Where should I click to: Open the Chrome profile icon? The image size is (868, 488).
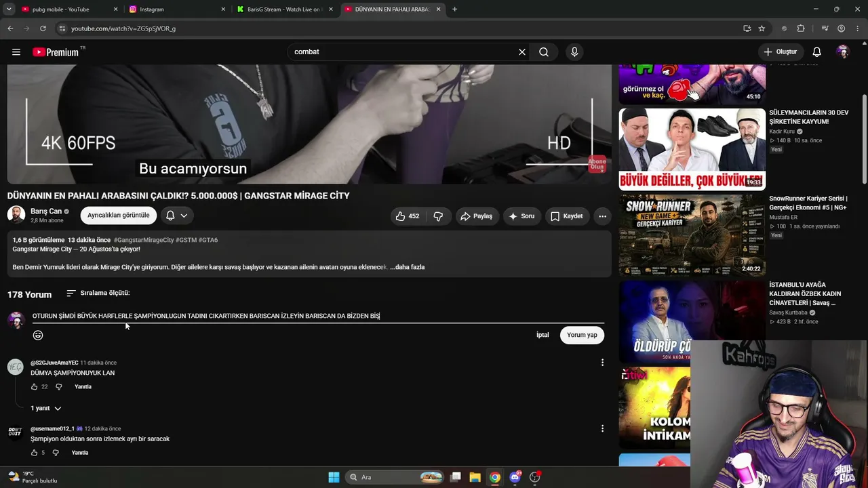pos(841,28)
